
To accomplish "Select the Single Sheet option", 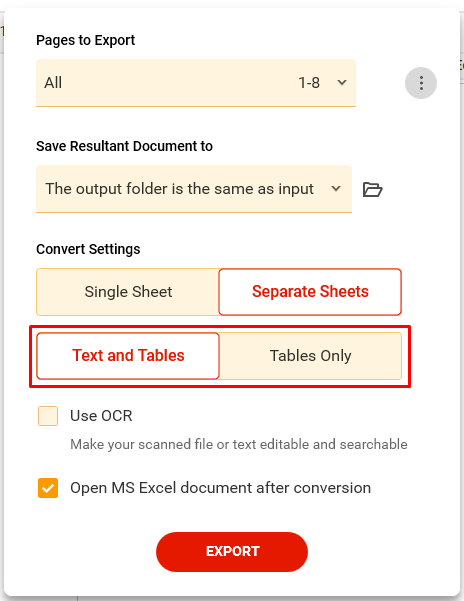I will tap(128, 292).
